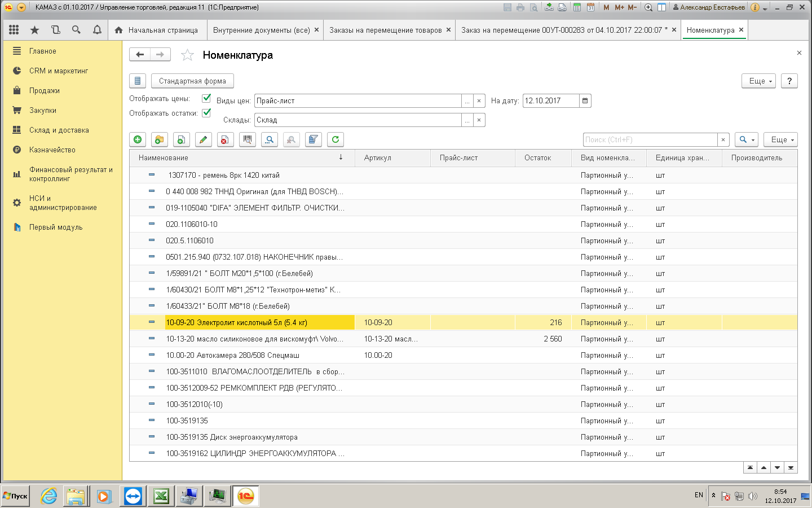
Task: Switch to Заказы на перемещение товаров tab
Action: click(x=390, y=30)
